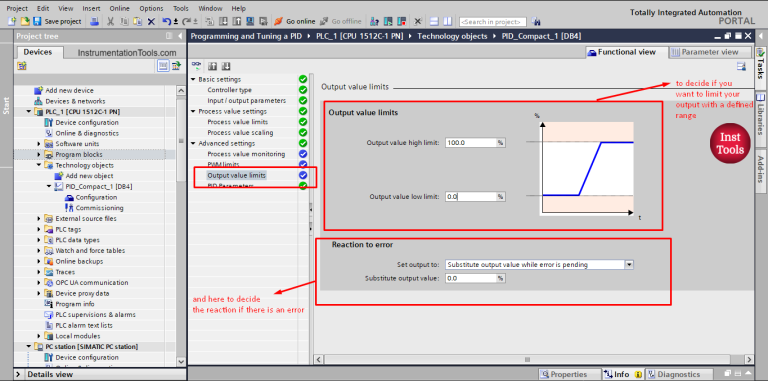Click the horizontal scrollbar of the configuration area
The width and height of the screenshot is (768, 381).
(x=527, y=359)
